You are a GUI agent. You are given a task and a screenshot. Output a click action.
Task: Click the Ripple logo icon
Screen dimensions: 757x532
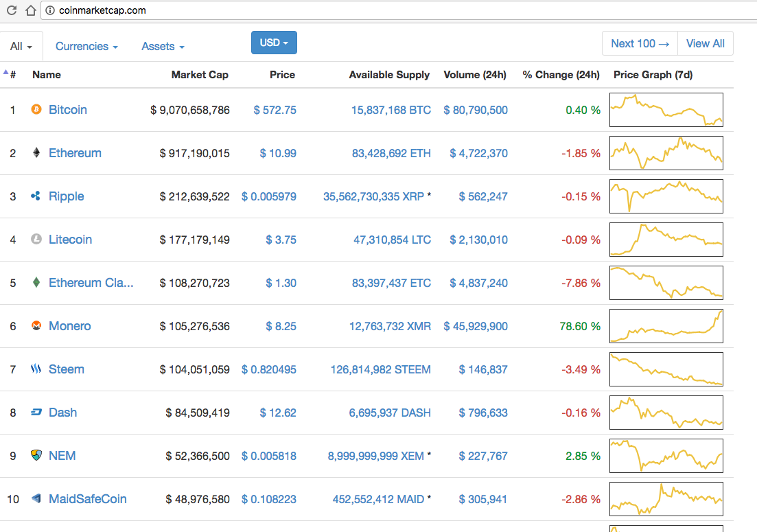pos(36,196)
